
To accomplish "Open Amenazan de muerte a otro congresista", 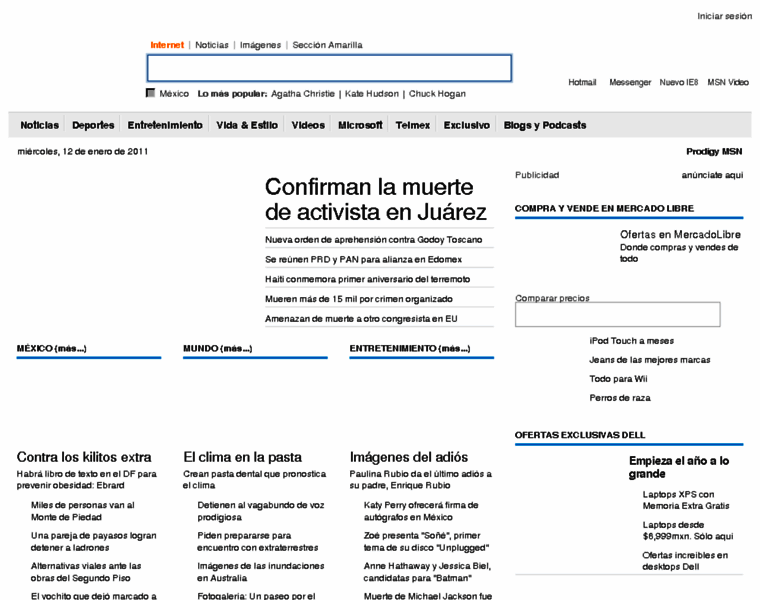I will pyautogui.click(x=361, y=319).
